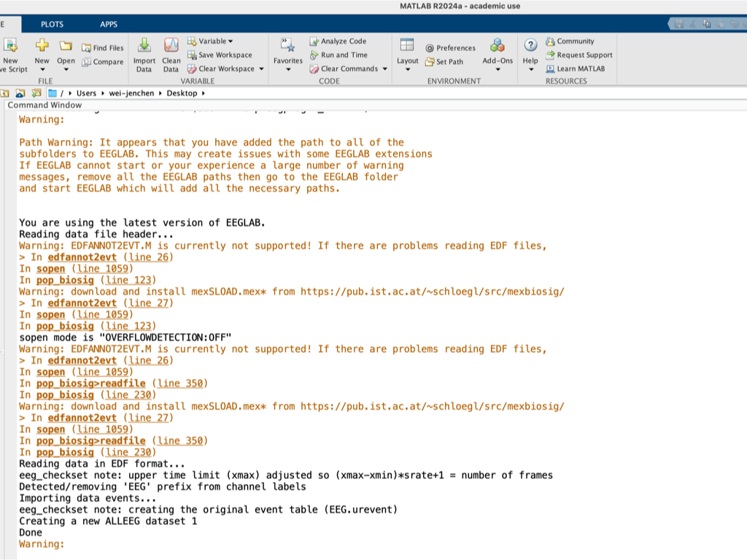Expand the Open dropdown arrow

66,70
